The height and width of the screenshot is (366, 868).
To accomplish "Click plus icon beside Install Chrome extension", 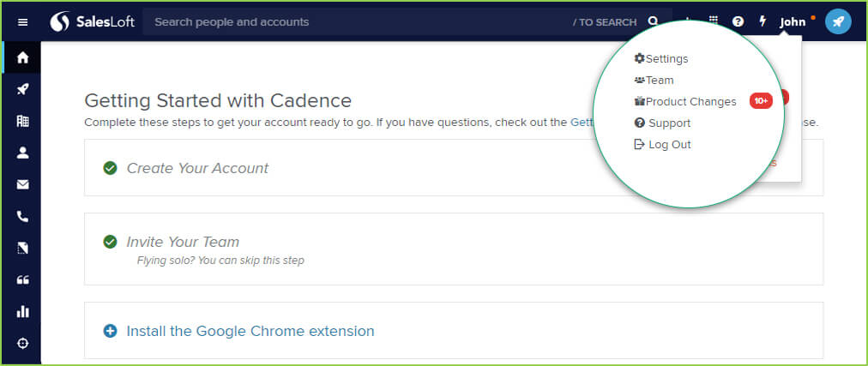I will coord(110,331).
